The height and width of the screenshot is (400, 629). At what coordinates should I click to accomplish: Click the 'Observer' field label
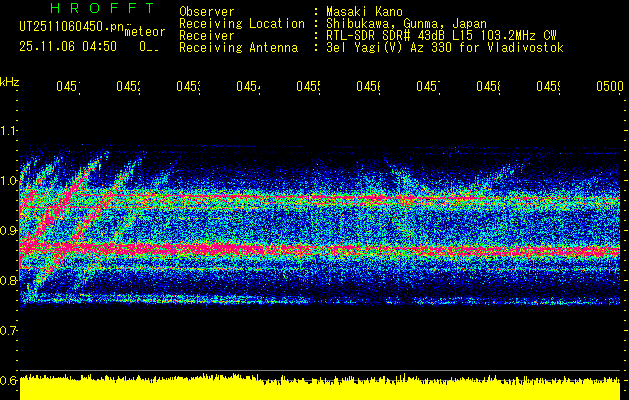(207, 12)
